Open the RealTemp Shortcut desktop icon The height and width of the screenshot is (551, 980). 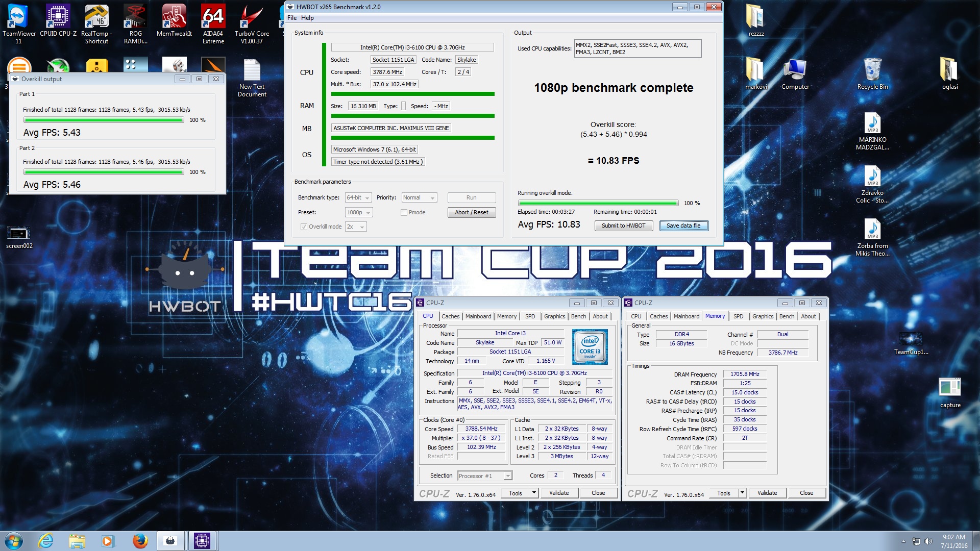pyautogui.click(x=96, y=24)
